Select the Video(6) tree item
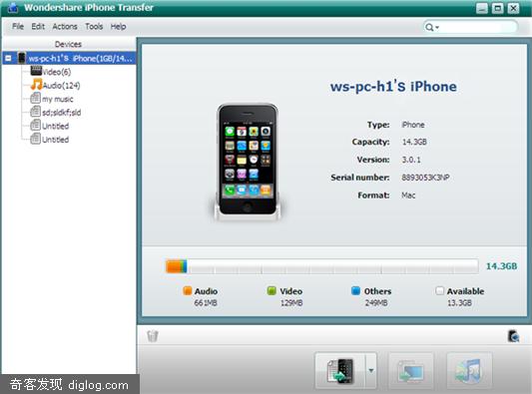Screen dimensions: 532x394 click(56, 72)
